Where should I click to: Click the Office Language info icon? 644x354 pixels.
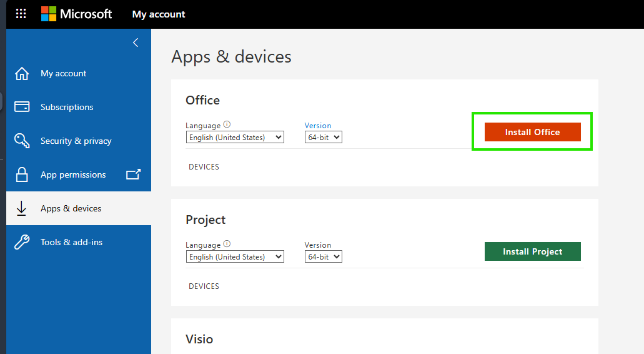tap(227, 124)
